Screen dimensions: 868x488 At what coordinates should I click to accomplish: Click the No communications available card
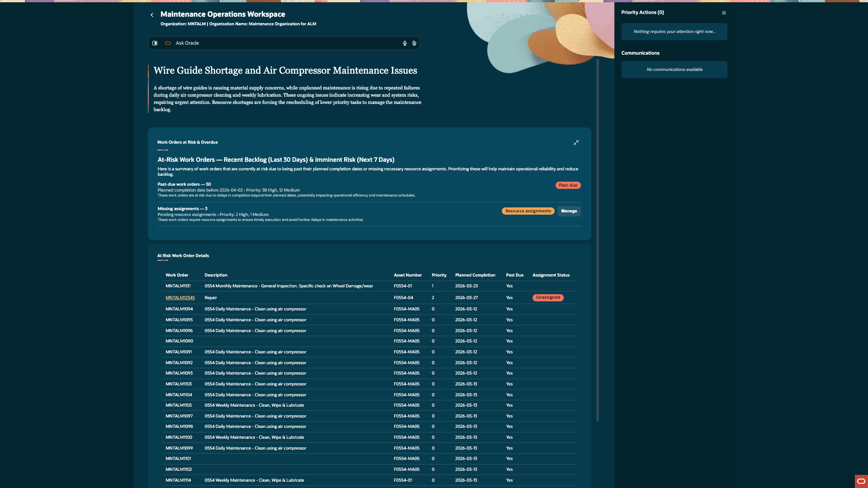point(674,69)
